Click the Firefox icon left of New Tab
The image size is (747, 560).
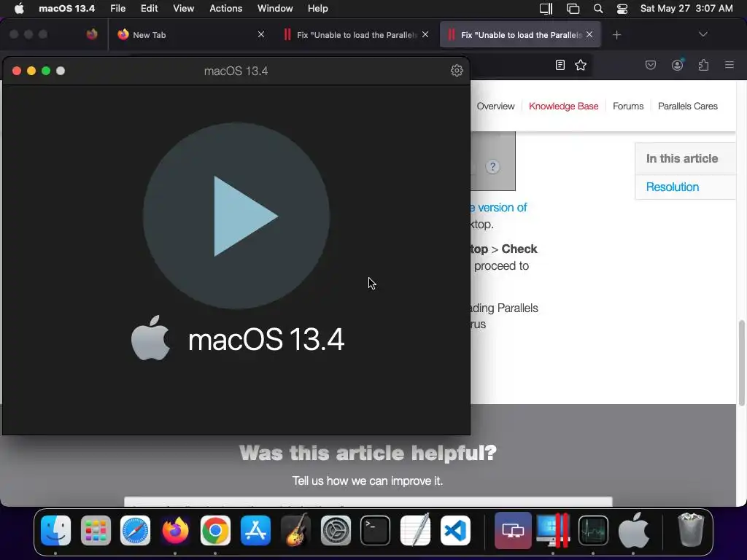(92, 34)
